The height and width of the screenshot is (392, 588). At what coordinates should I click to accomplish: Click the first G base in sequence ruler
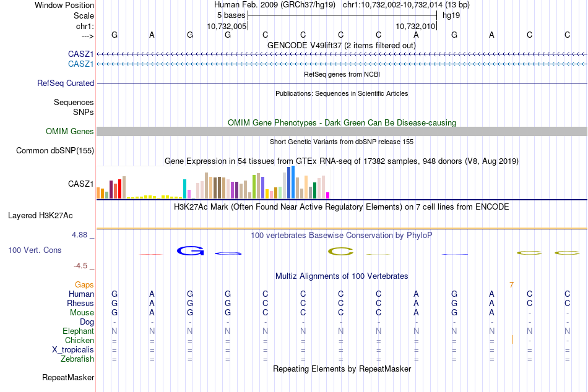(115, 35)
